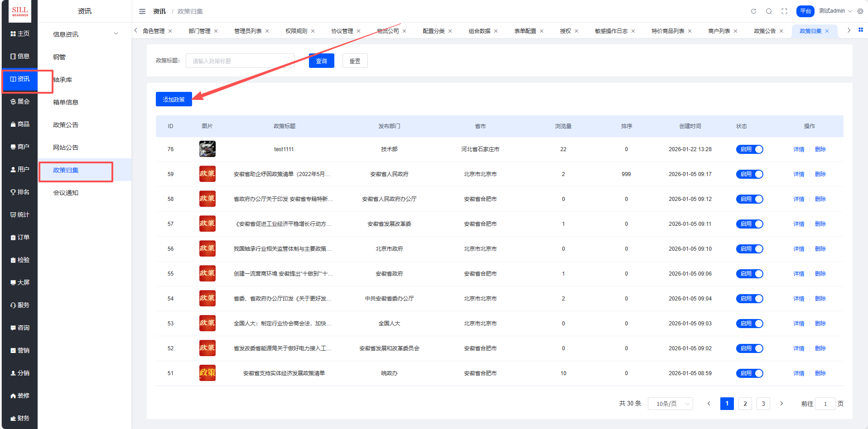Viewport: 868px width, 429px height.
Task: Click the 添加政策 button
Action: coord(174,100)
